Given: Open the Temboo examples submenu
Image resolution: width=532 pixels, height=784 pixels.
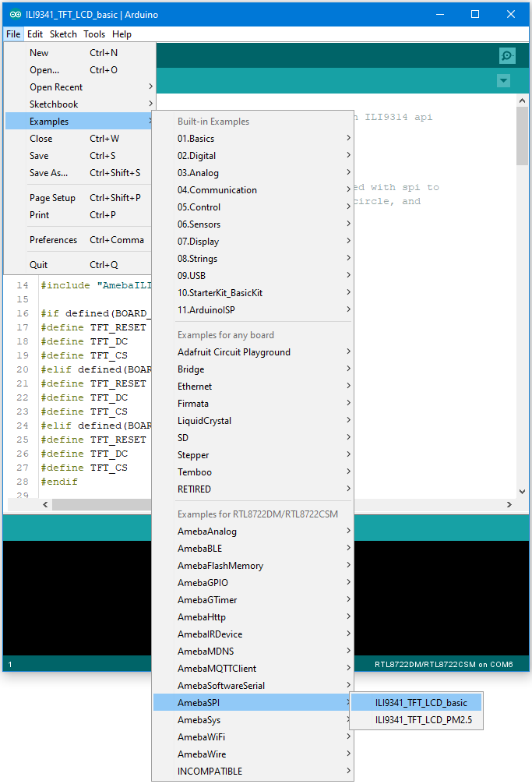Looking at the screenshot, I should [x=253, y=471].
